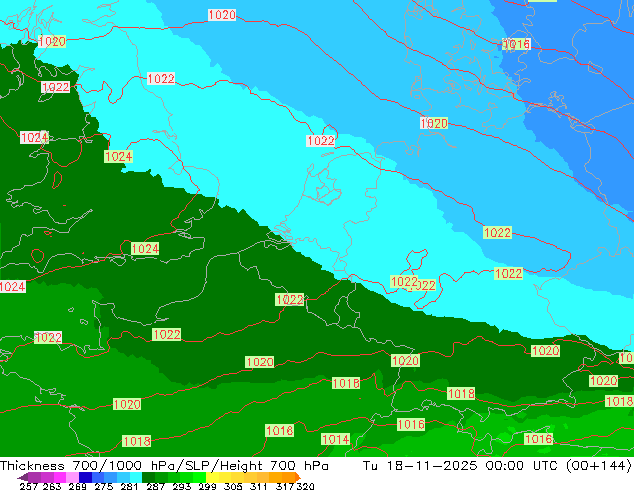634x490 pixels.
Task: Click legend value 269
Action: [x=78, y=486]
